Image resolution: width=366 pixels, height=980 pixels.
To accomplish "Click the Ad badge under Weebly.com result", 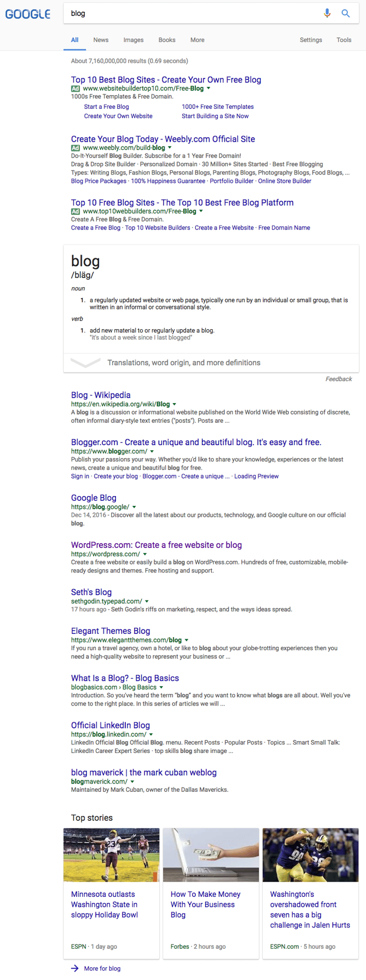I will click(x=75, y=148).
